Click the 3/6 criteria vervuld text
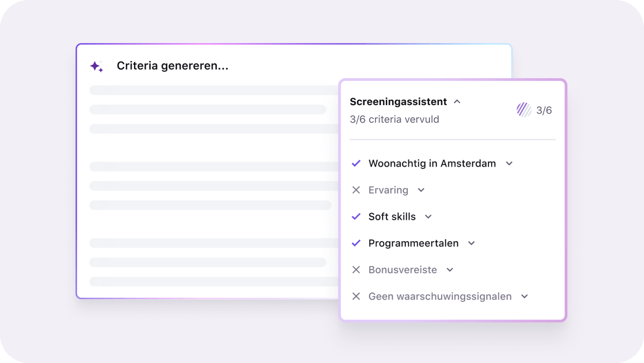The image size is (644, 363). (394, 119)
